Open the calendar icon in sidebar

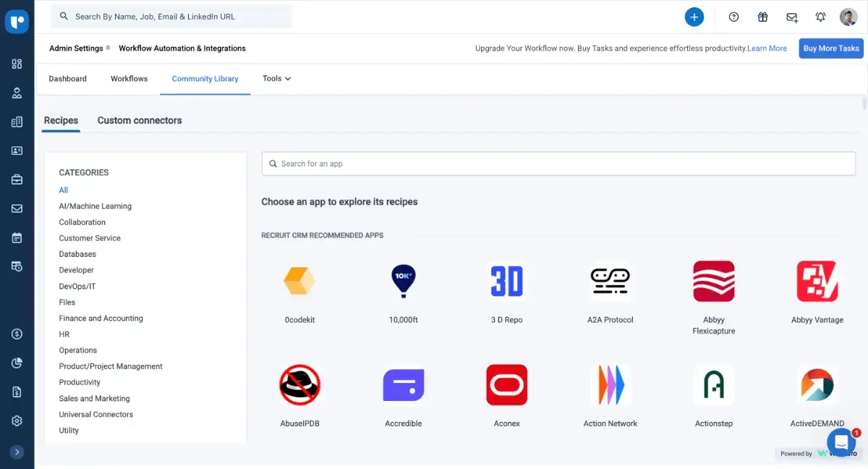[x=17, y=237]
